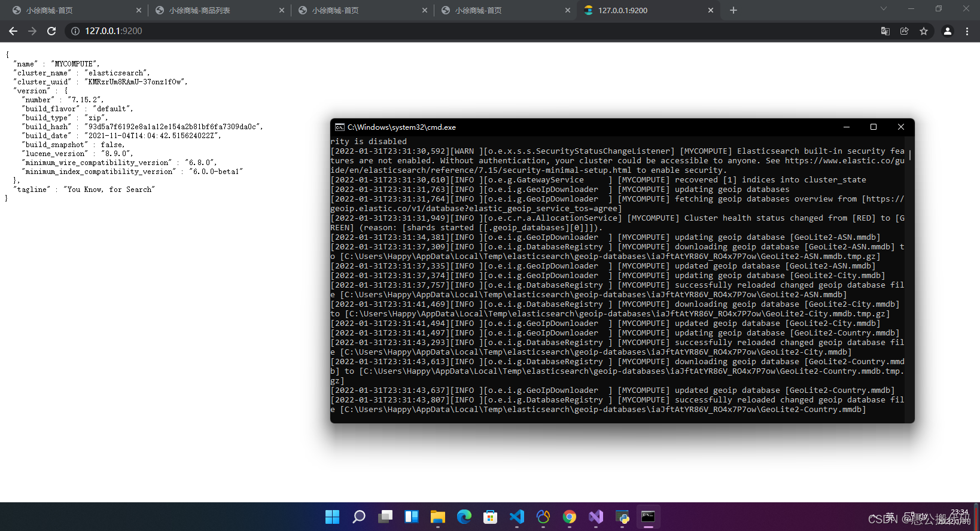Open Chrome's three-dot settings menu
This screenshot has height=531, width=980.
[x=967, y=31]
